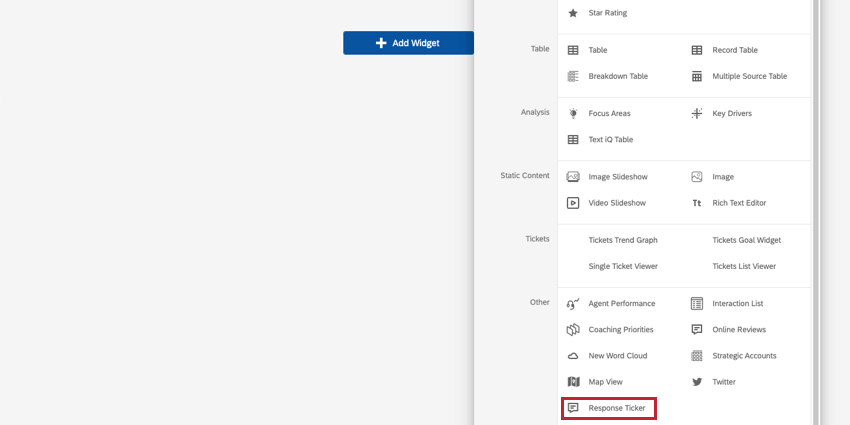
Task: Select the Text iQ Table icon
Action: click(573, 140)
